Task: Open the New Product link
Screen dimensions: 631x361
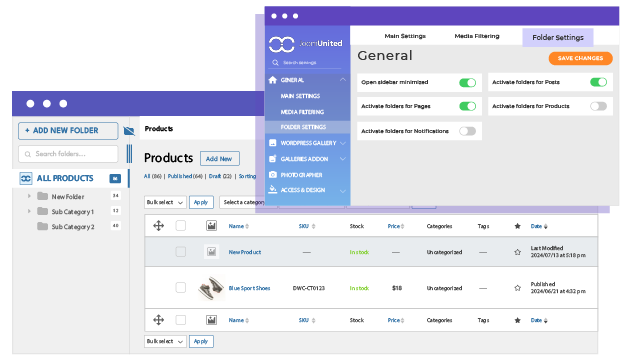Action: pyautogui.click(x=245, y=252)
